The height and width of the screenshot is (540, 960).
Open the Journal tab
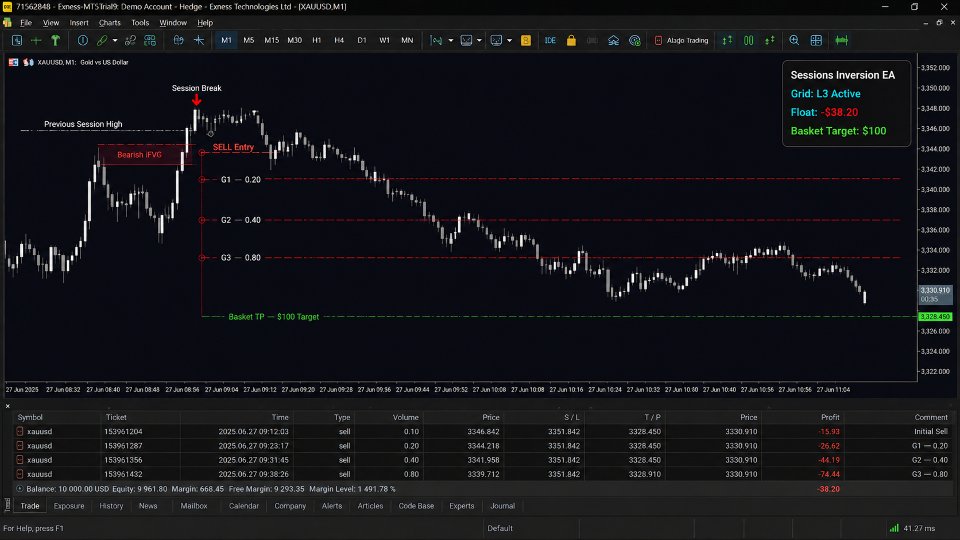[x=503, y=506]
